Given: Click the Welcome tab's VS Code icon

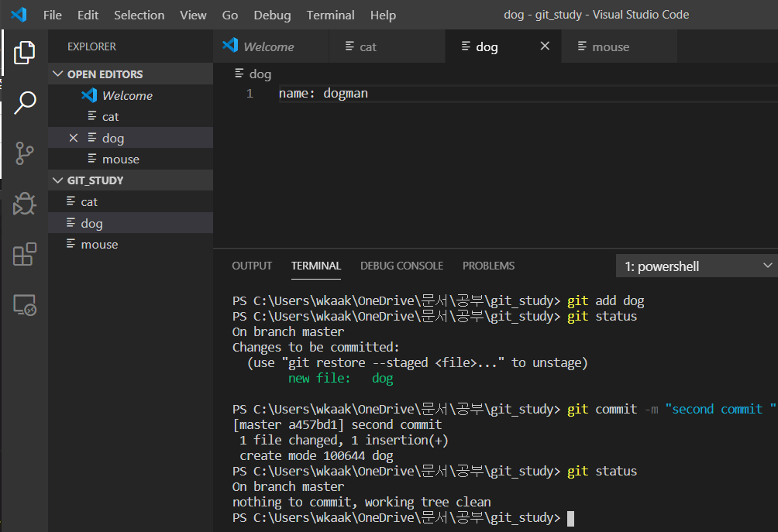Looking at the screenshot, I should tap(230, 46).
